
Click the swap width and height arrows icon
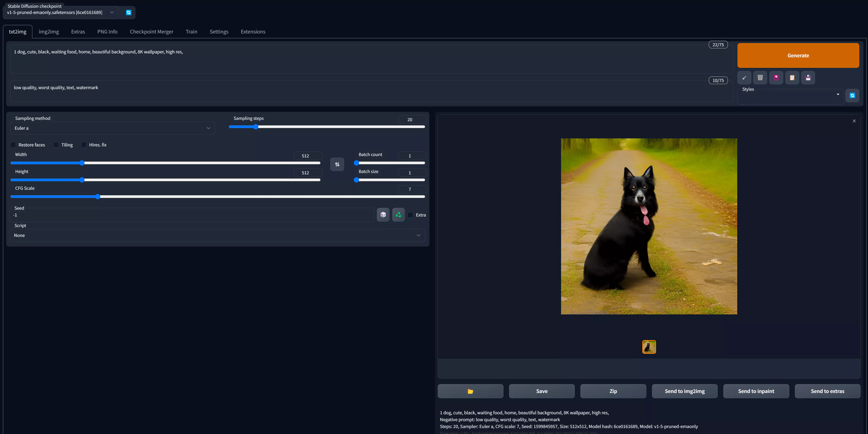(x=337, y=164)
